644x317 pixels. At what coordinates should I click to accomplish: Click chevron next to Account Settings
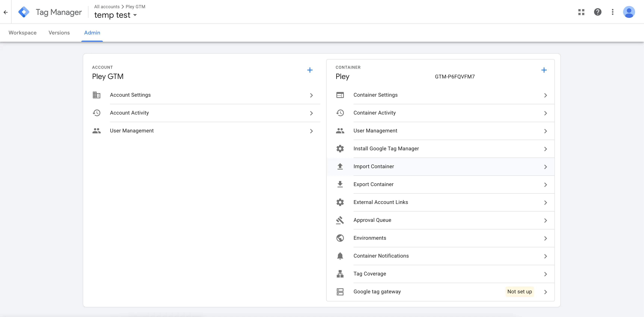click(311, 95)
